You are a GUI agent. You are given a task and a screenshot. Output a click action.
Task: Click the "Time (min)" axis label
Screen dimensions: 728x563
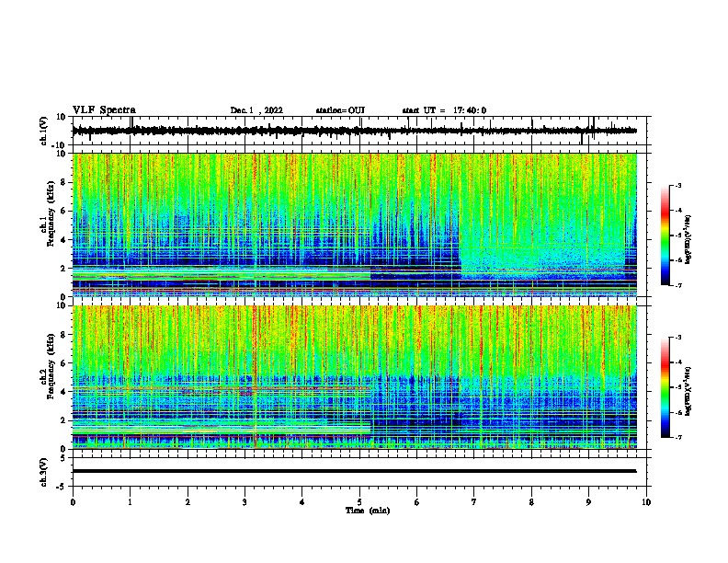[368, 511]
